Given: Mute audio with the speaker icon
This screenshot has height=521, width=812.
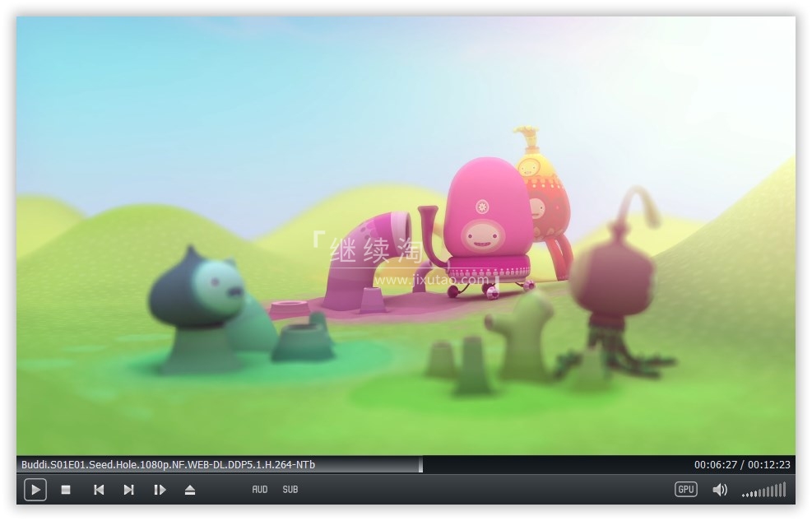Looking at the screenshot, I should 720,490.
